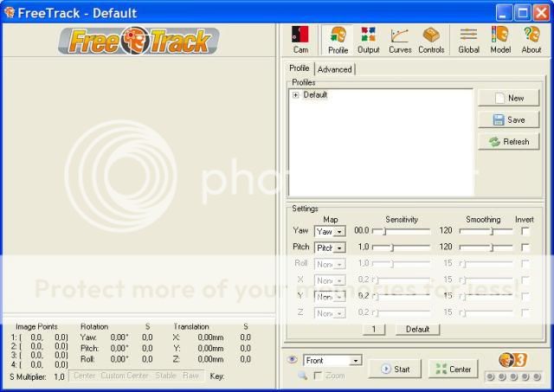
Task: Click the Save profile button
Action: pos(508,120)
